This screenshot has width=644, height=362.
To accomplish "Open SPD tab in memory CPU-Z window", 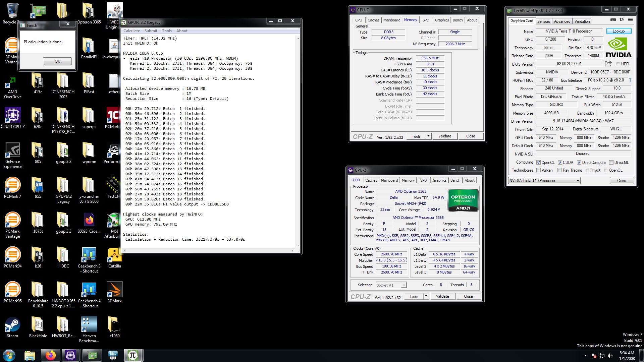I will (x=426, y=20).
